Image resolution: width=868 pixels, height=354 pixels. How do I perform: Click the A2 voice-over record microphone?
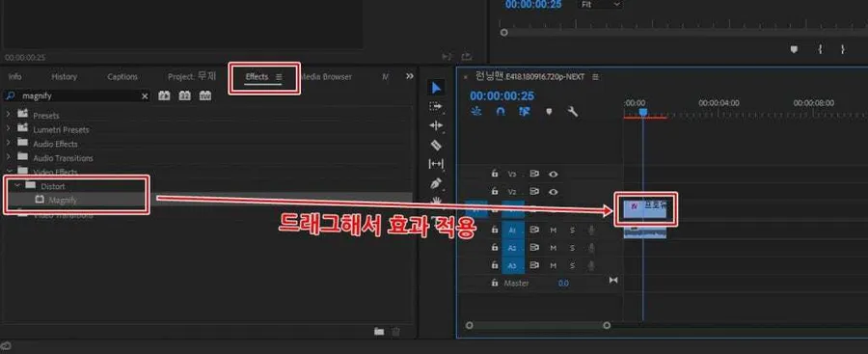click(591, 248)
